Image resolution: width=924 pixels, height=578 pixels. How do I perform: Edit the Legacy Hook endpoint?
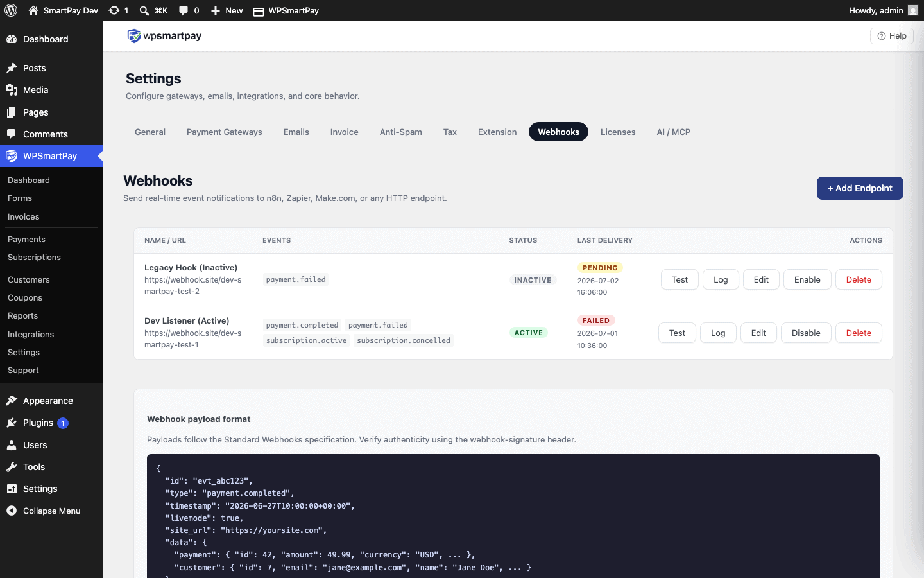(761, 279)
